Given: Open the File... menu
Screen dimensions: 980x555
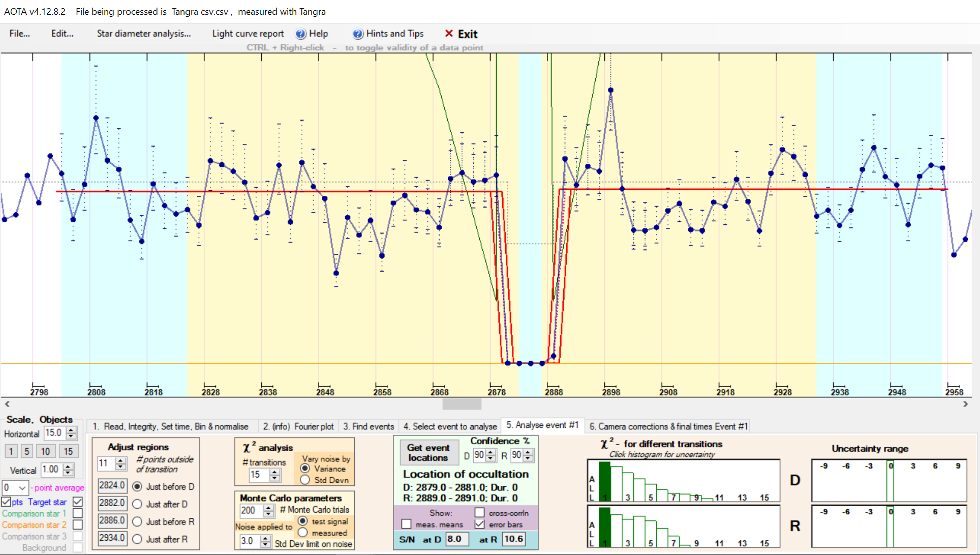Looking at the screenshot, I should [x=19, y=34].
